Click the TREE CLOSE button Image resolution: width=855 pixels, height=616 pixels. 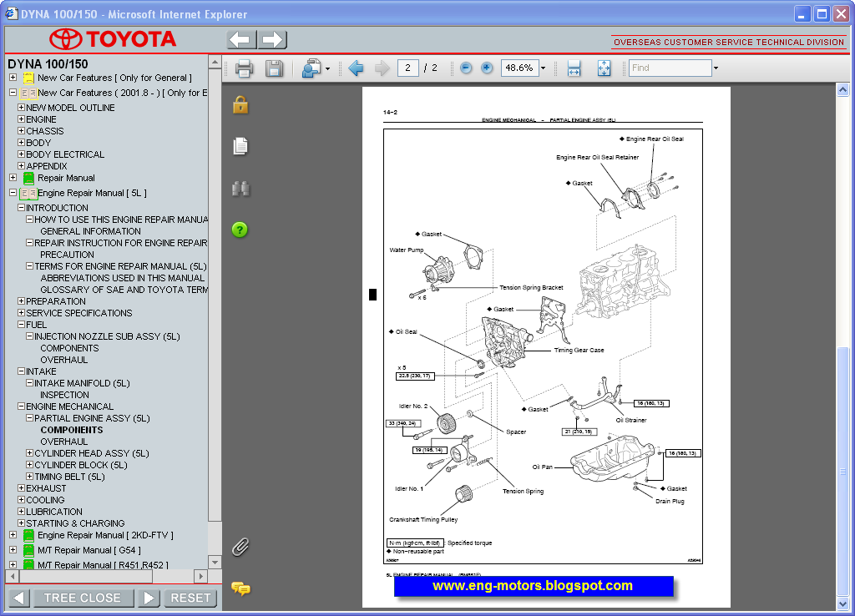pos(83,598)
